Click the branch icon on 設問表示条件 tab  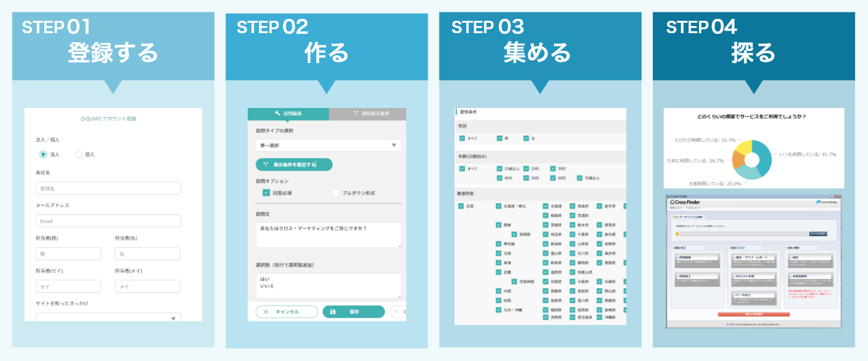356,113
